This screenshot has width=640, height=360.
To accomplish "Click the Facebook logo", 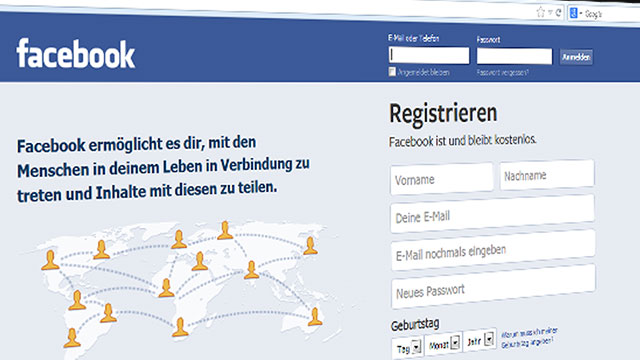I will (x=76, y=53).
